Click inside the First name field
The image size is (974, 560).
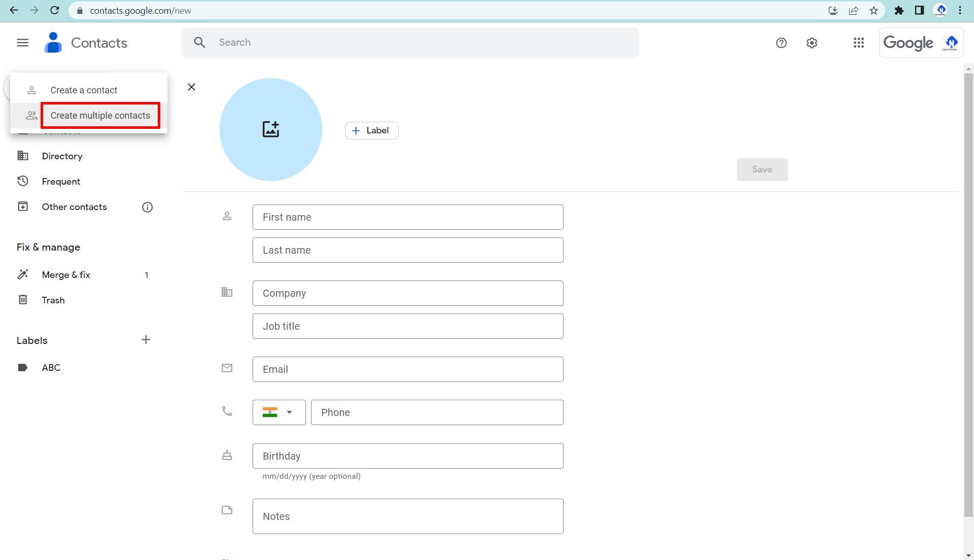tap(407, 217)
